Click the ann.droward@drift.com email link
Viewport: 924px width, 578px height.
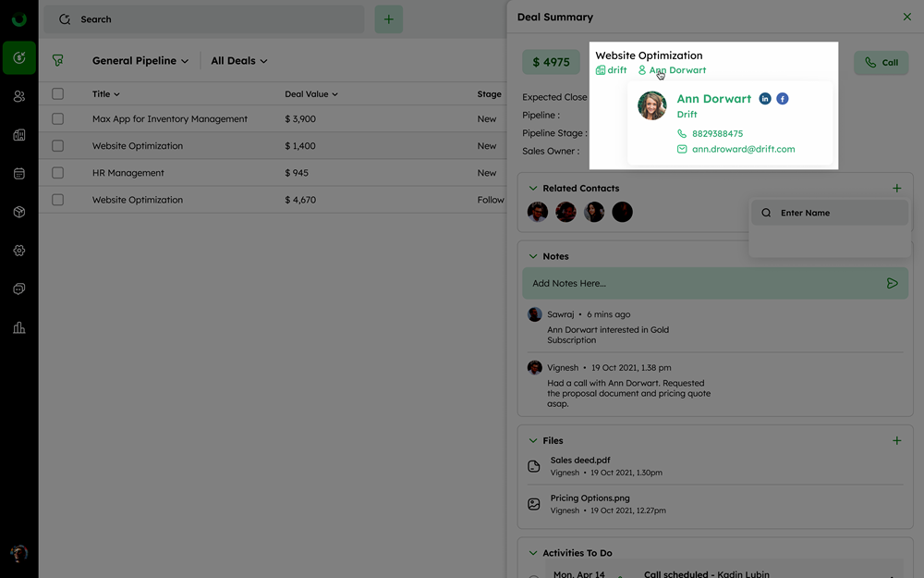(744, 149)
